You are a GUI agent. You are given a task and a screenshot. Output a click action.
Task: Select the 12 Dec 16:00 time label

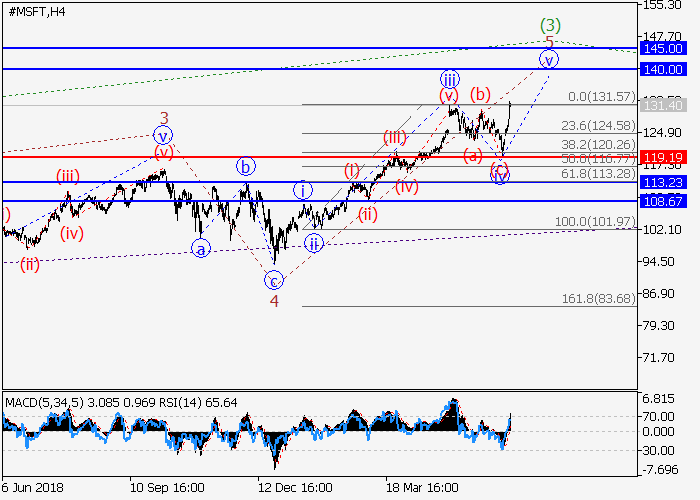pos(294,487)
